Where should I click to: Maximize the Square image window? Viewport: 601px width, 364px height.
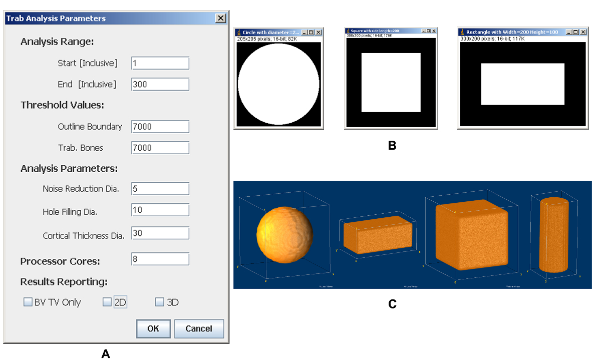pyautogui.click(x=428, y=31)
